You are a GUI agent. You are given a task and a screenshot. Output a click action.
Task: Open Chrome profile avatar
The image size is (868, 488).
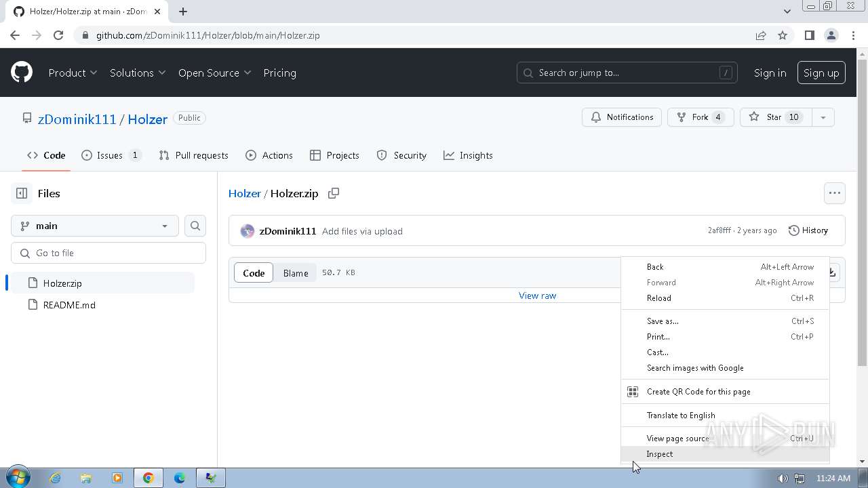pos(831,35)
